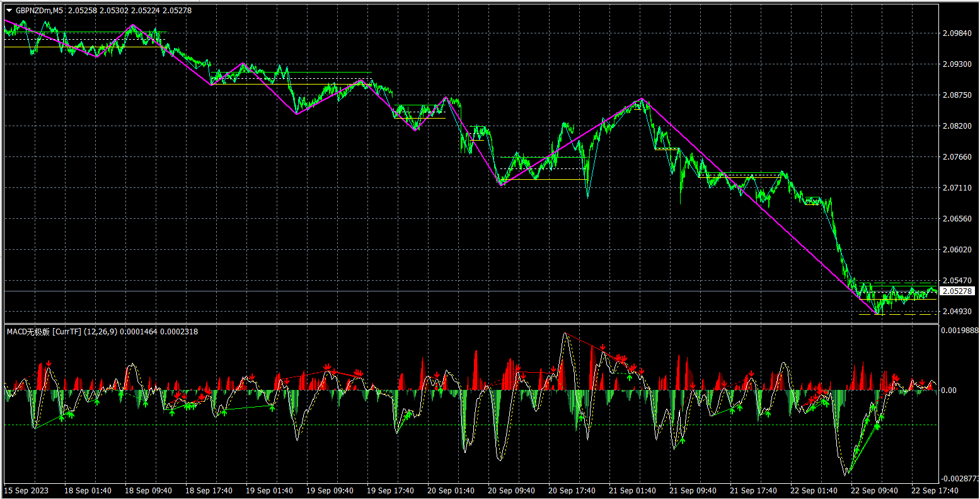Click the 20 Sep 09:40 time label
Viewport: 980px width, 499px height.
512,491
